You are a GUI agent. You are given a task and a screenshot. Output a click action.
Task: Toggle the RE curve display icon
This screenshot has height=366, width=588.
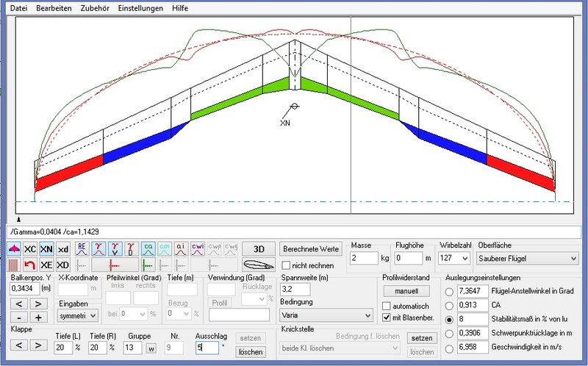82,249
